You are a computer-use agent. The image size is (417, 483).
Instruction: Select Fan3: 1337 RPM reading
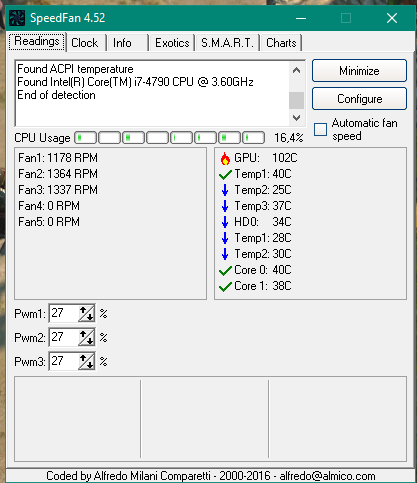pos(58,190)
